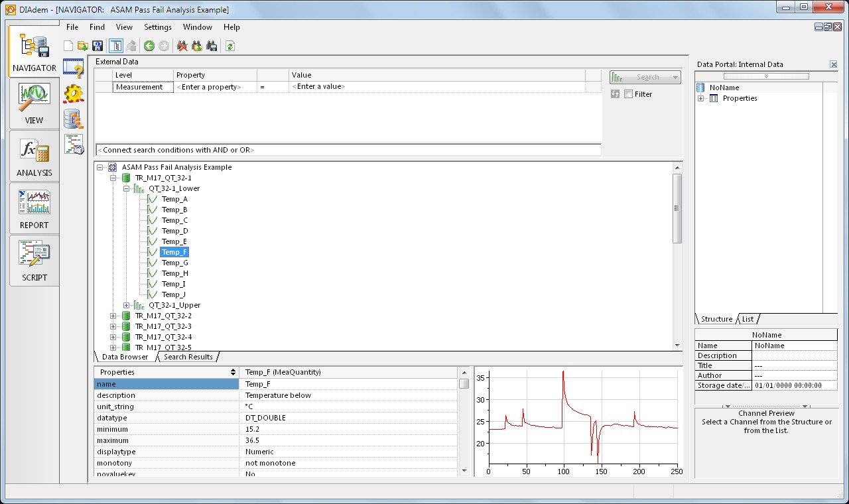Image resolution: width=849 pixels, height=504 pixels.
Task: Collapse the ASAM Pass Fail Analysis Example node
Action: pyautogui.click(x=99, y=167)
